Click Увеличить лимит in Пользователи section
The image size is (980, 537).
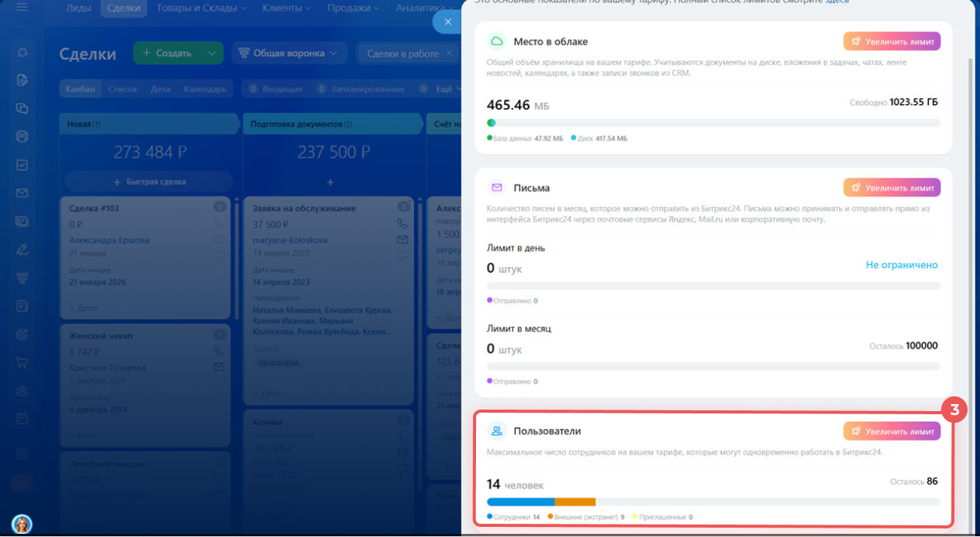891,431
